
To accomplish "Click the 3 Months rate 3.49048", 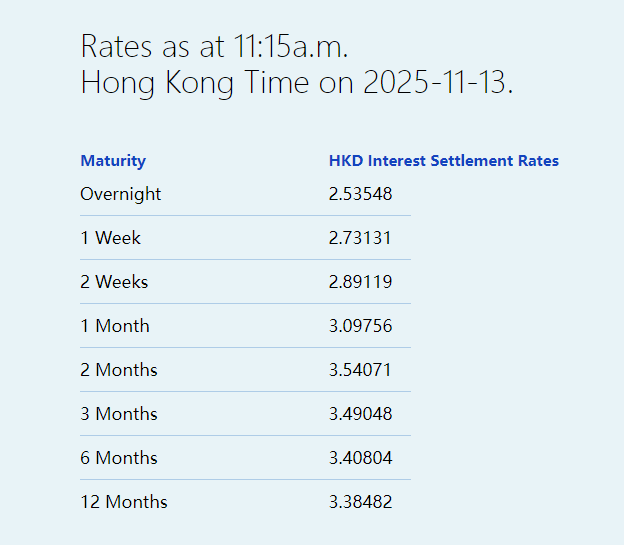I will pyautogui.click(x=360, y=414).
